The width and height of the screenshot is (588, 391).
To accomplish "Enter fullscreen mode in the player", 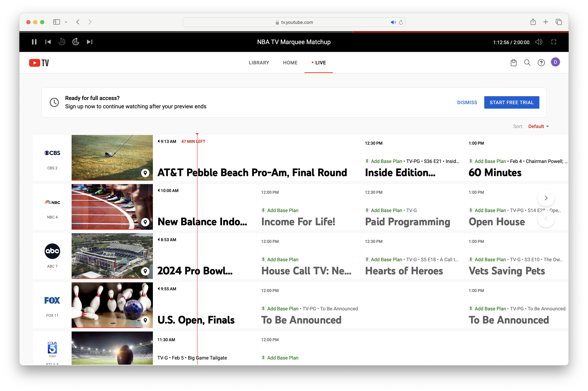I will click(x=554, y=42).
